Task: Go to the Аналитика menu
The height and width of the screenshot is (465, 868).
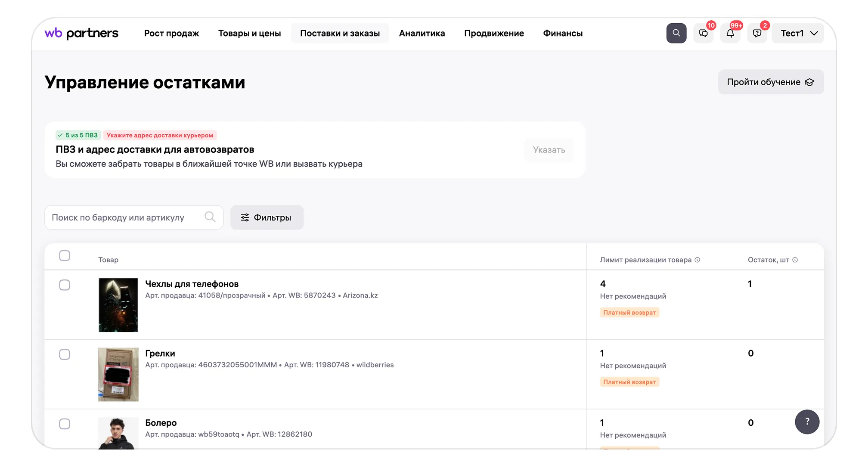Action: [422, 33]
